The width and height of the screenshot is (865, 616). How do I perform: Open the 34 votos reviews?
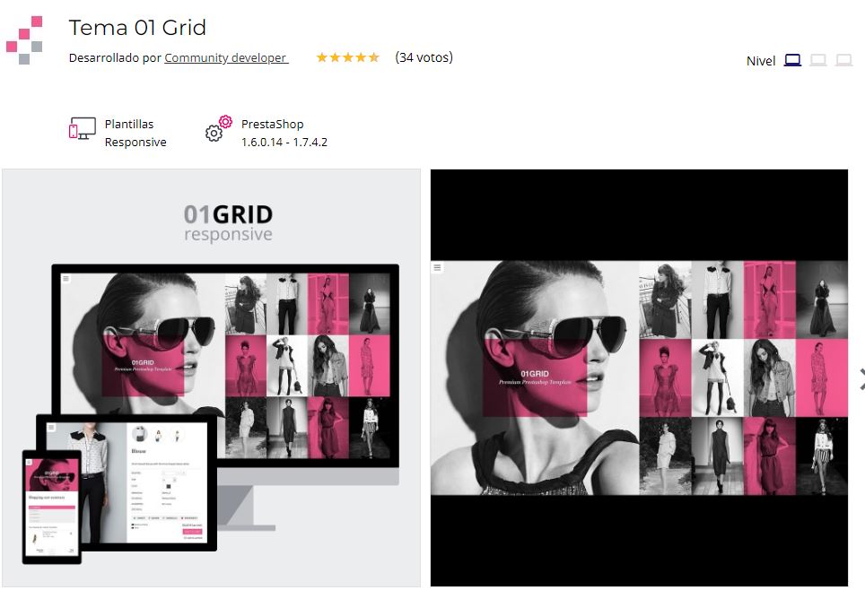click(424, 57)
